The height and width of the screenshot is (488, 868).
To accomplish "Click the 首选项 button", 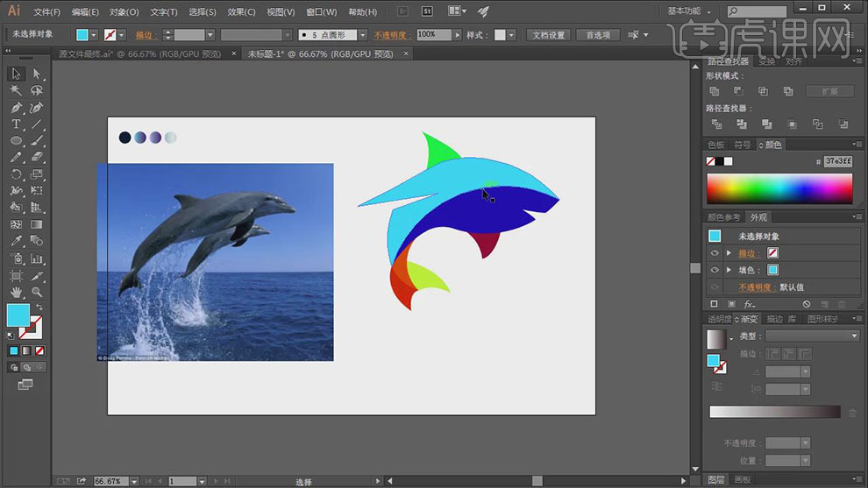I will [599, 35].
